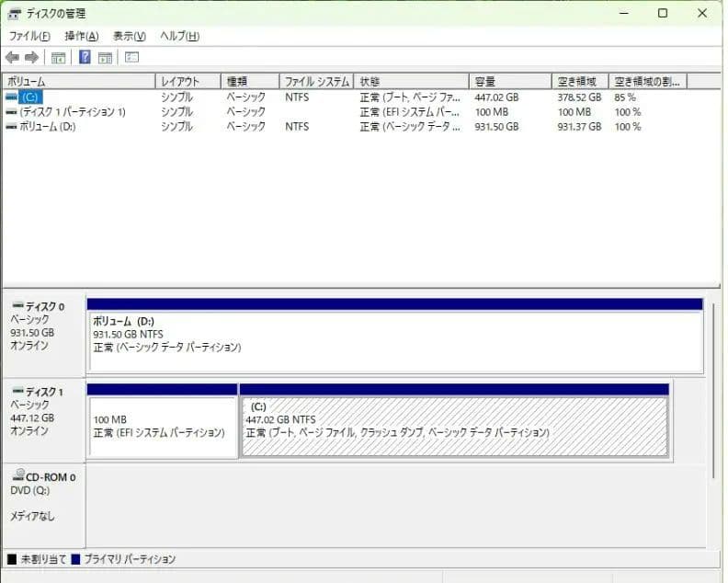Sort by ボリューム column header
728x583 pixels.
(78, 82)
